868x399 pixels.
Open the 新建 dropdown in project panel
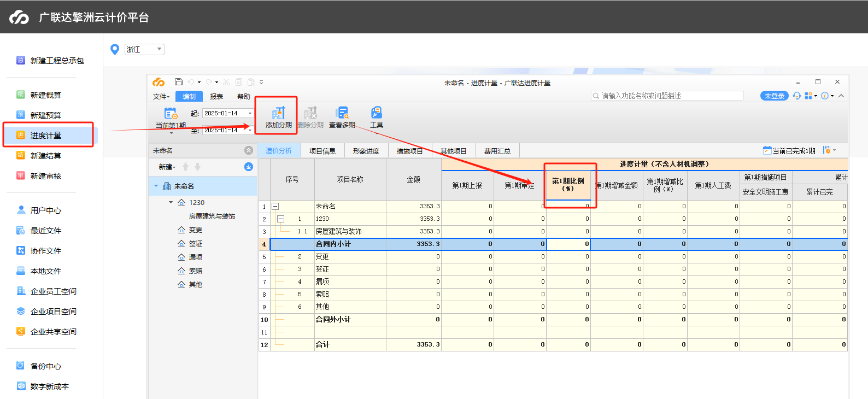pos(167,167)
